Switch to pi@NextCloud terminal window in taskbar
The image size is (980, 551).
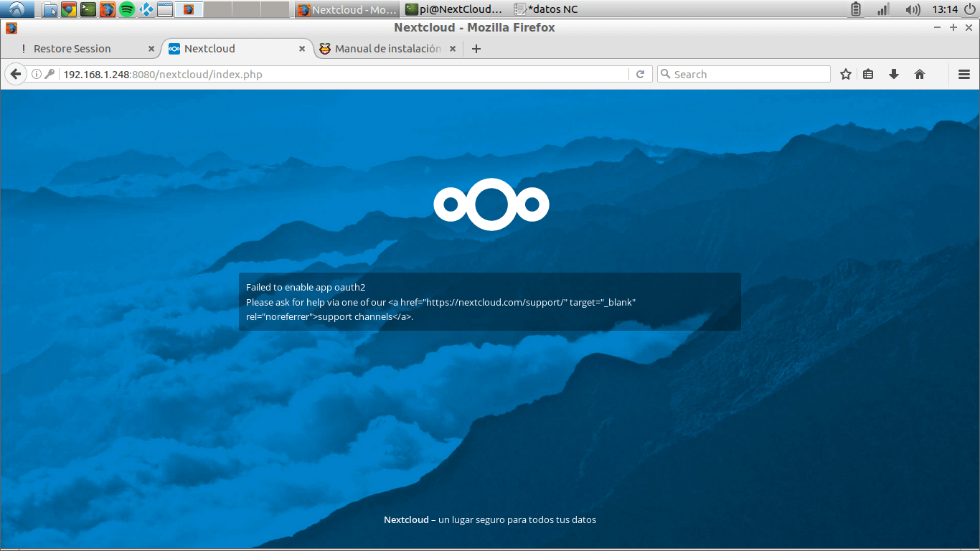click(454, 9)
